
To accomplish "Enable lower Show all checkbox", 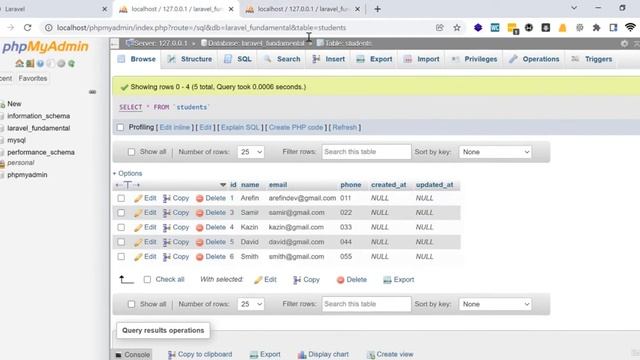I will click(x=131, y=304).
